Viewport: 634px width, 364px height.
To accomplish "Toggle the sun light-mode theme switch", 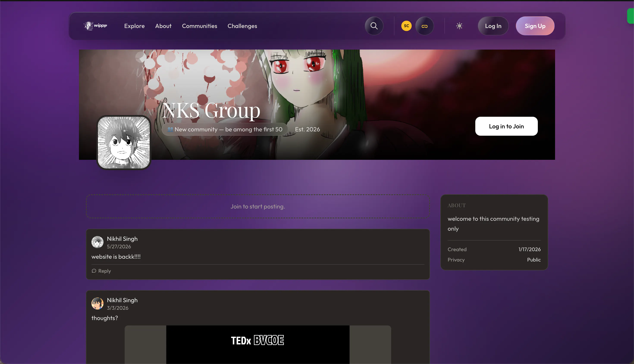I will coord(459,26).
